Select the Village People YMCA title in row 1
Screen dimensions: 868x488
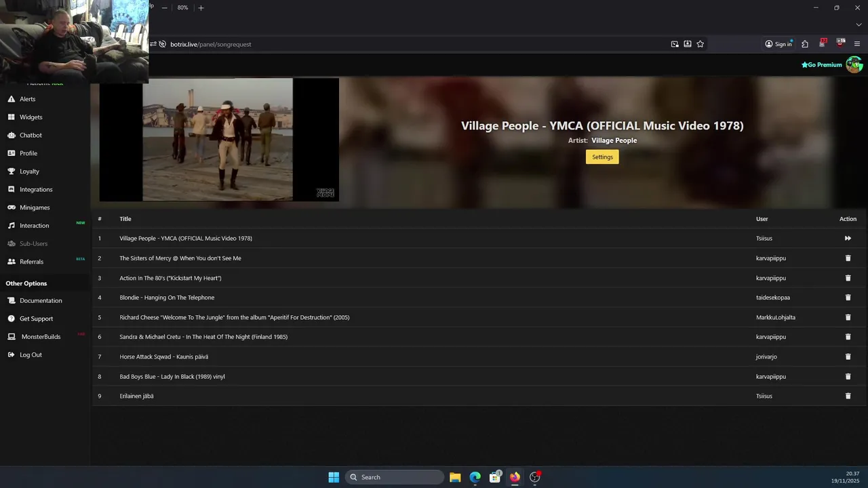186,239
